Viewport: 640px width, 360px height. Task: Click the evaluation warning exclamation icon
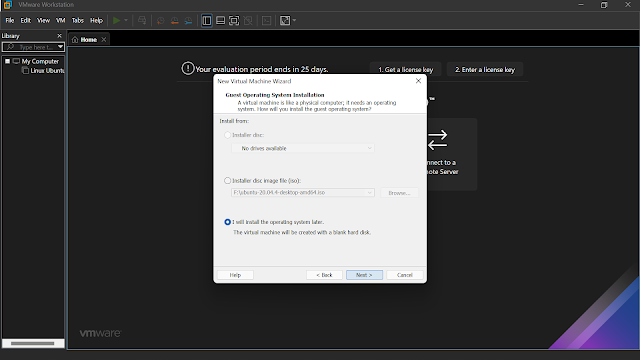point(188,68)
